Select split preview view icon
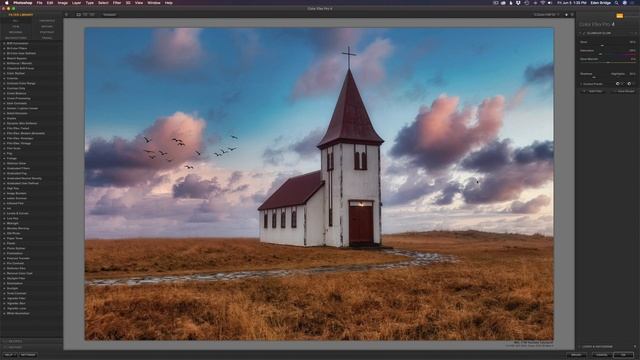Viewport: 640px width, 360px height. (85, 15)
